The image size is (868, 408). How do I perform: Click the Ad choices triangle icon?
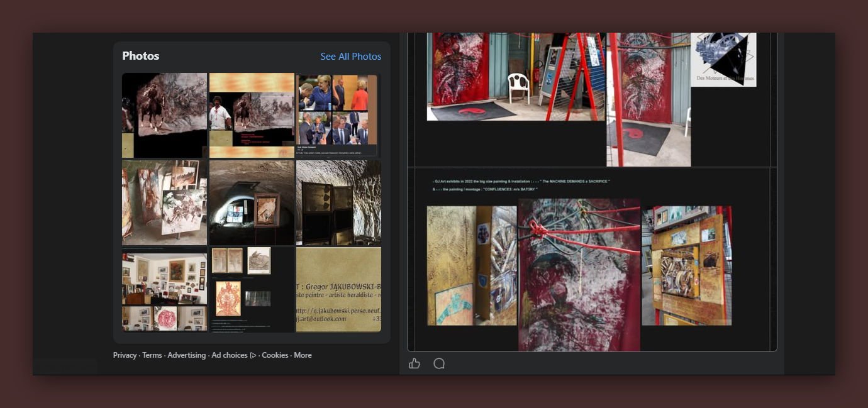[253, 355]
